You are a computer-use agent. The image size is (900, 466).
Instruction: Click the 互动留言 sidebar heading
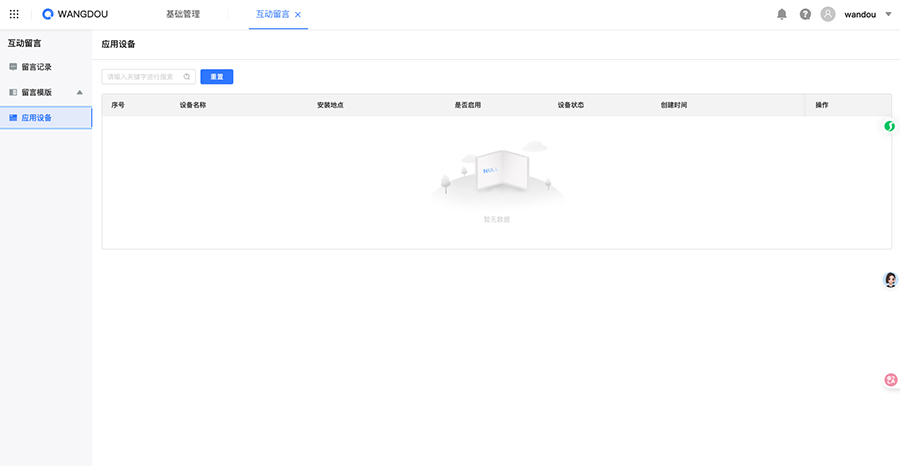tap(24, 43)
